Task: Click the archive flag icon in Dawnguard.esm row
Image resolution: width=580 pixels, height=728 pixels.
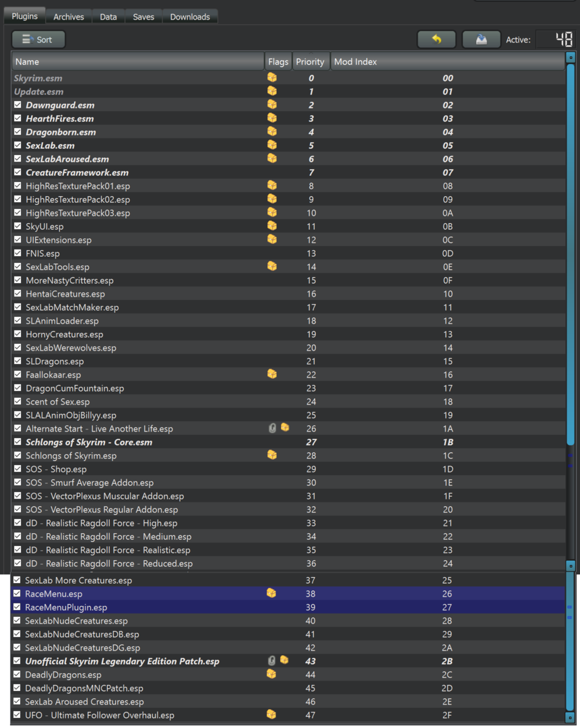Action: [x=272, y=104]
